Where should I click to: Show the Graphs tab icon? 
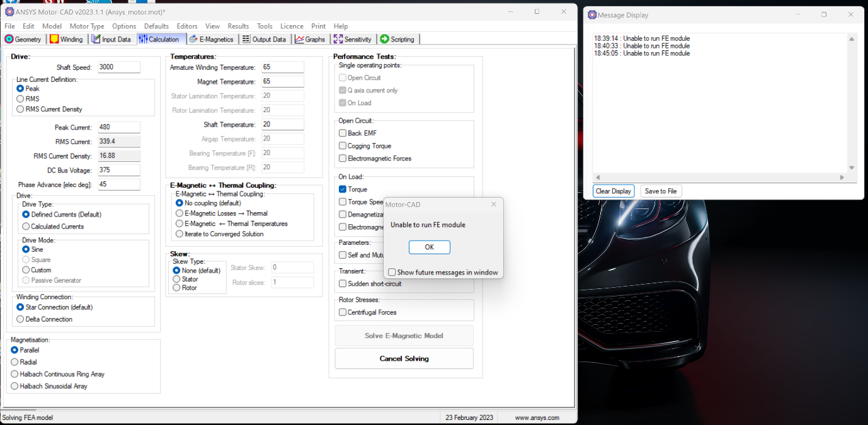coord(300,39)
